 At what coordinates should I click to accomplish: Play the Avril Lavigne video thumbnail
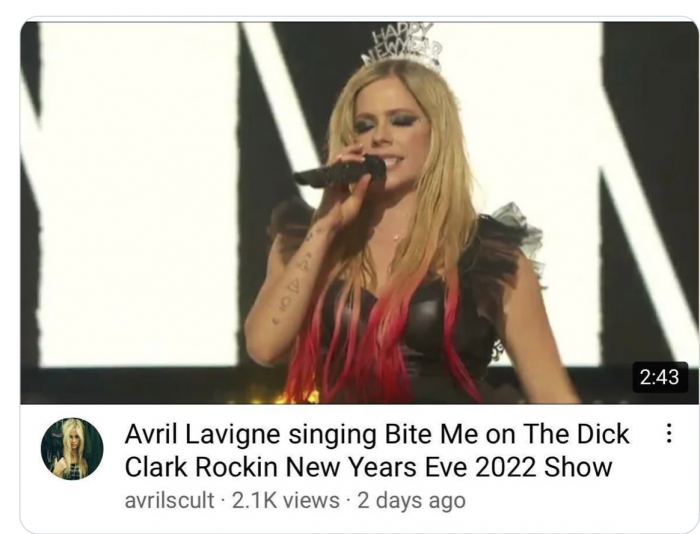click(x=359, y=213)
